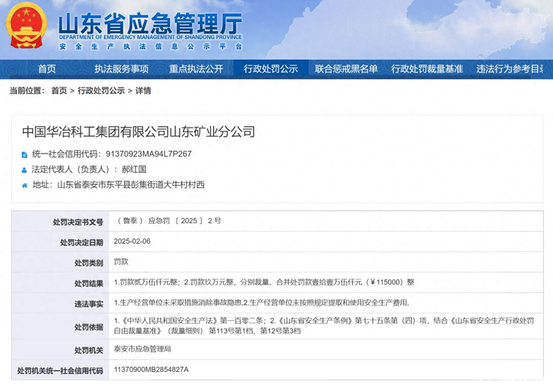Image resolution: width=553 pixels, height=392 pixels.
Task: Click the credit code 91370923MA94L7P267
Action: (149, 154)
